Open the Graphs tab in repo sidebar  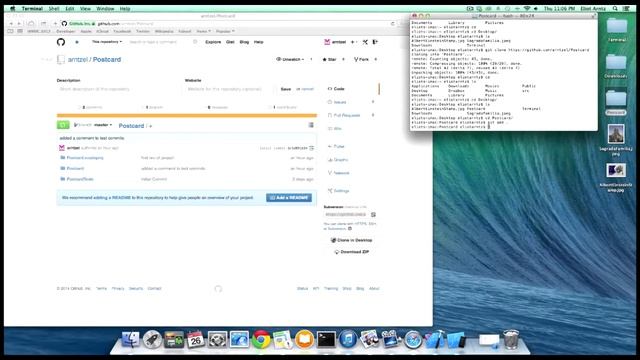[x=338, y=160]
